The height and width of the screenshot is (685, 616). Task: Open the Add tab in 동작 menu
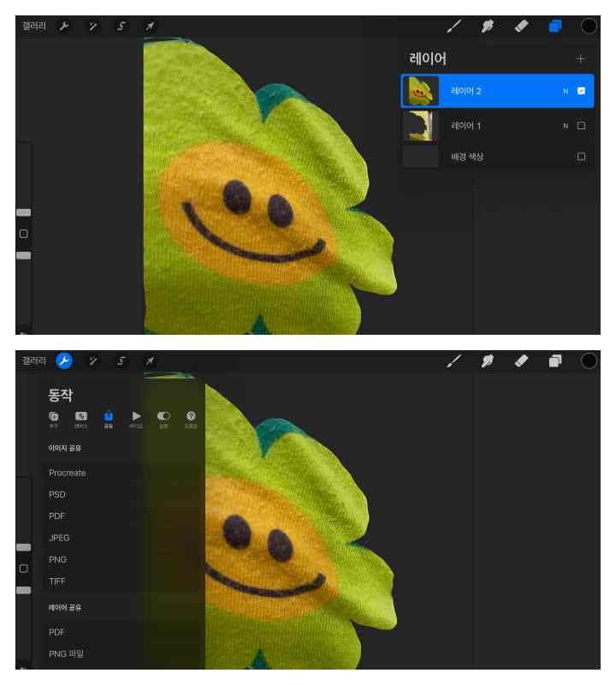tap(54, 420)
